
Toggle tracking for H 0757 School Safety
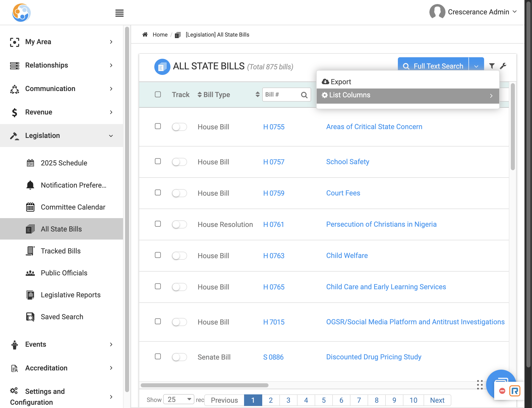179,162
